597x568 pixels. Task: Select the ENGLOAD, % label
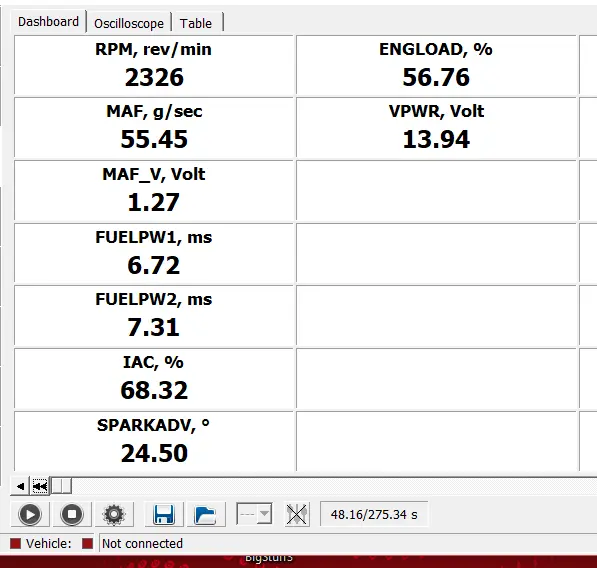tap(436, 49)
